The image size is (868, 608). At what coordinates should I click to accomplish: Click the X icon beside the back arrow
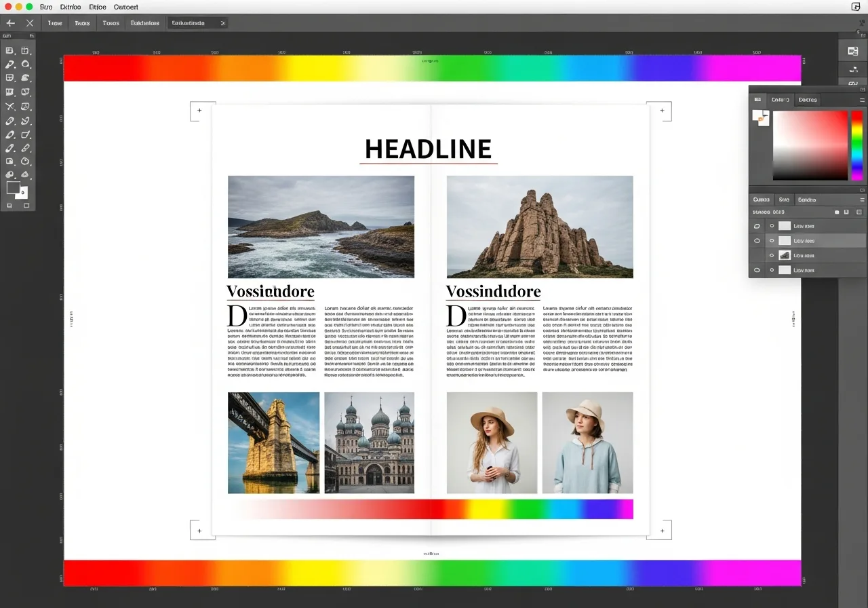30,23
